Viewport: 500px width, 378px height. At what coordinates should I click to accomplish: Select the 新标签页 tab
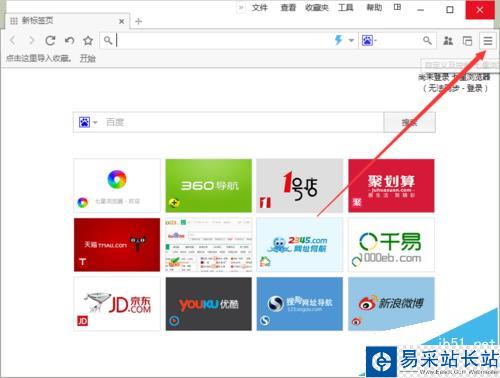coord(67,21)
